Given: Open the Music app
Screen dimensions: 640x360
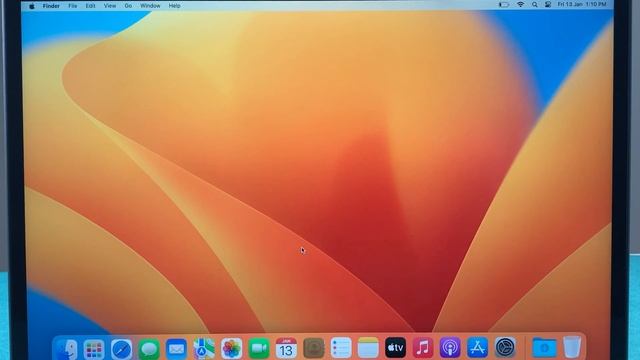Looking at the screenshot, I should 423,348.
